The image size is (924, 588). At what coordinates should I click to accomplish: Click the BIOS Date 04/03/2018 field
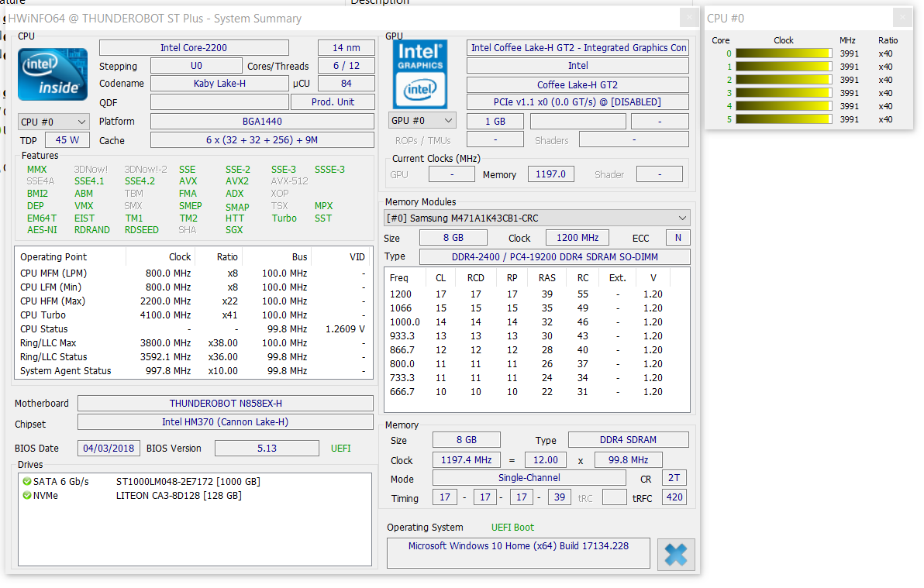(109, 449)
